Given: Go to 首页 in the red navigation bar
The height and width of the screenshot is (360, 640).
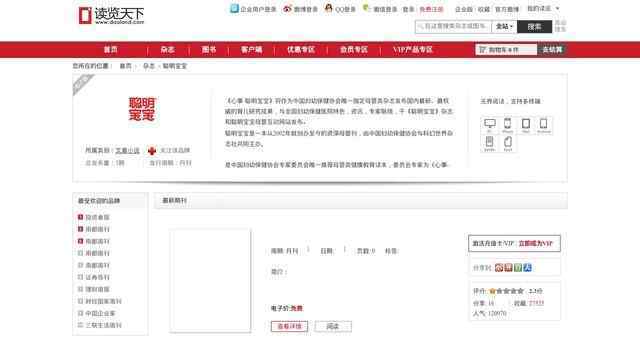Looking at the screenshot, I should [111, 49].
